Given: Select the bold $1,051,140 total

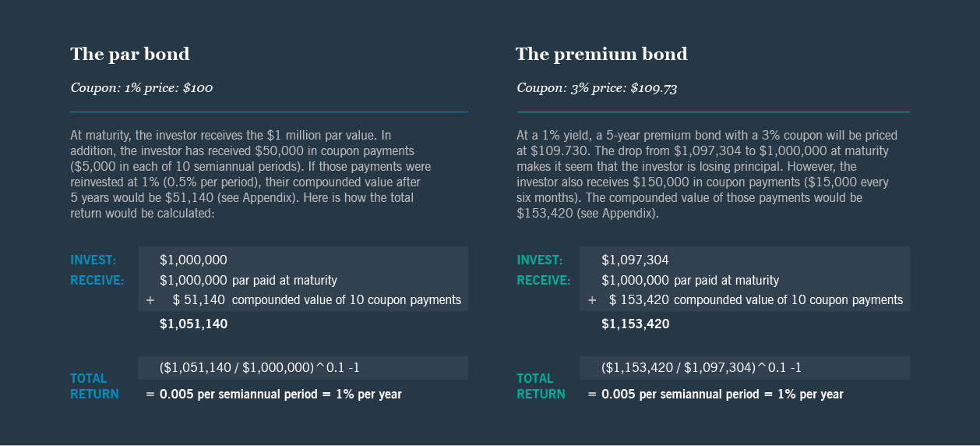Looking at the screenshot, I should pos(193,324).
